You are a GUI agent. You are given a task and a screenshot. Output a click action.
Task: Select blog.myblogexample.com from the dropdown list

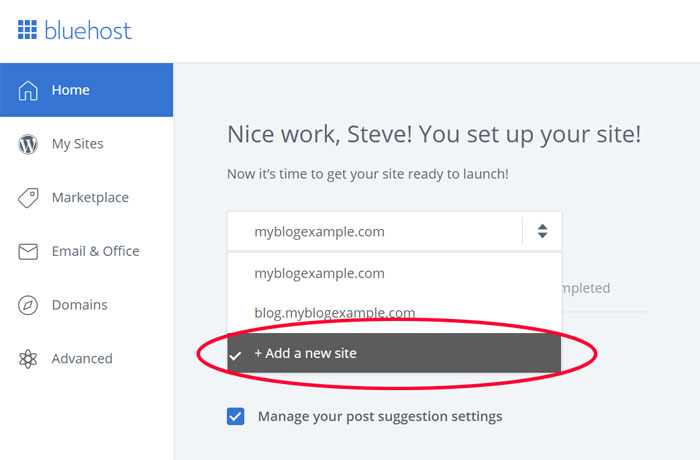tap(395, 313)
